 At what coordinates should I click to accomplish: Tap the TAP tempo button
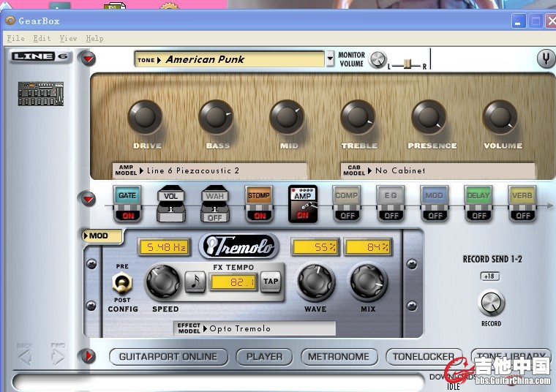coord(271,282)
